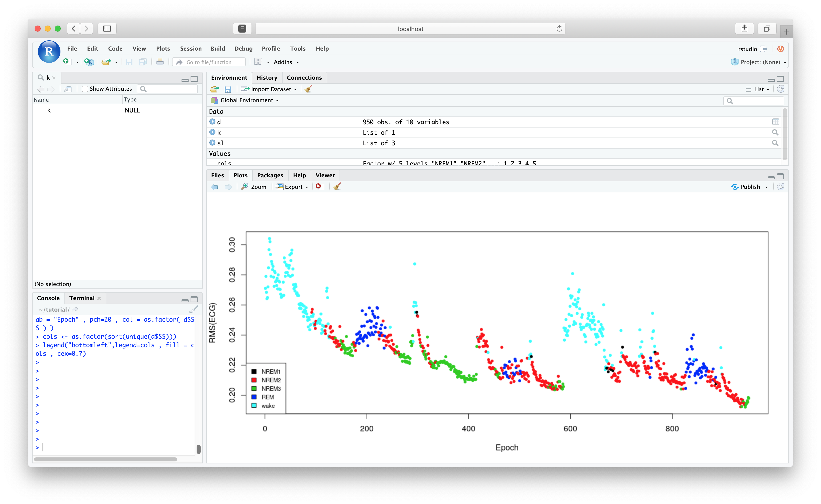Click the broom icon to clear environment objects
The image size is (821, 504).
click(309, 89)
